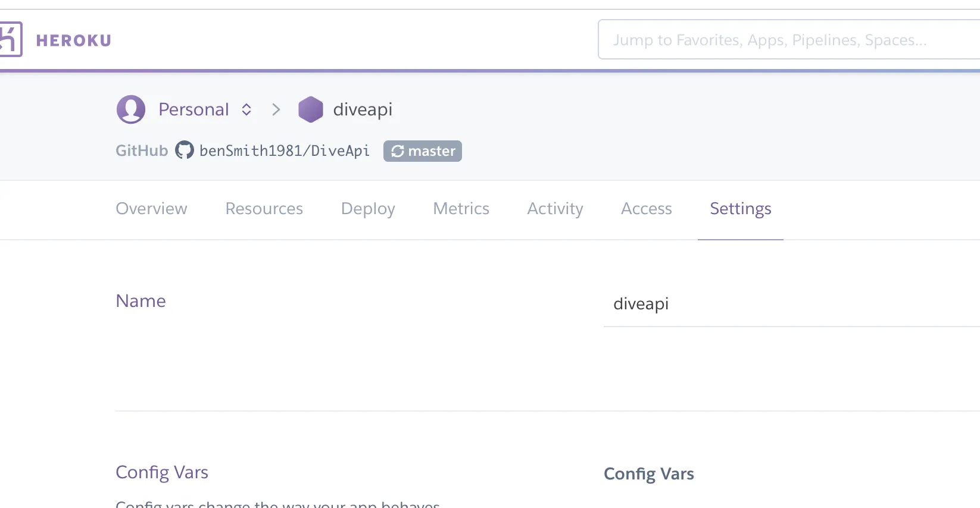Viewport: 980px width, 508px height.
Task: Open the Deploy tab
Action: (368, 209)
